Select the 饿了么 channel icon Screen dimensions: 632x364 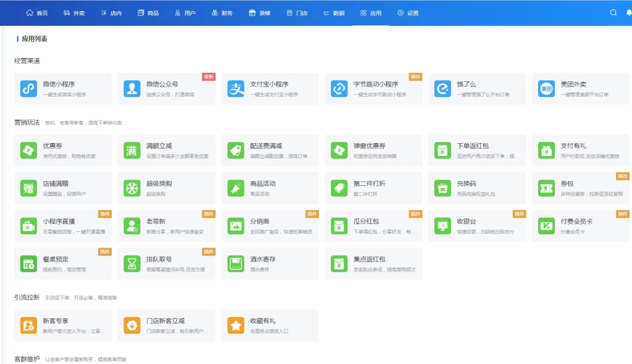tap(443, 89)
